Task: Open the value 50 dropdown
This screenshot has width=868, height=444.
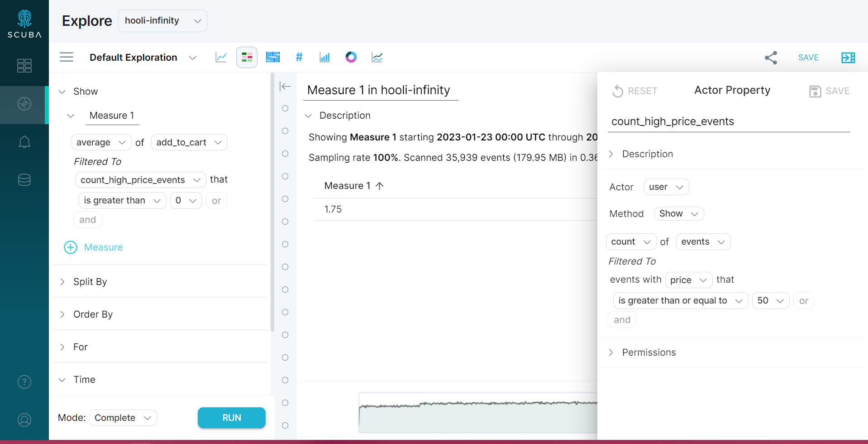Action: tap(771, 301)
